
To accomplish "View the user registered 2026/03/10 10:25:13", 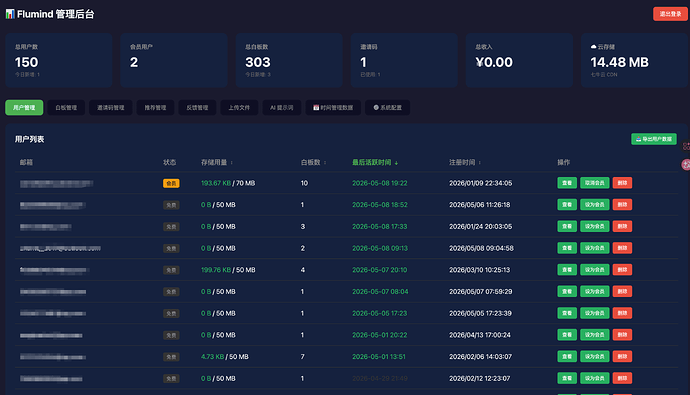I will coord(567,270).
